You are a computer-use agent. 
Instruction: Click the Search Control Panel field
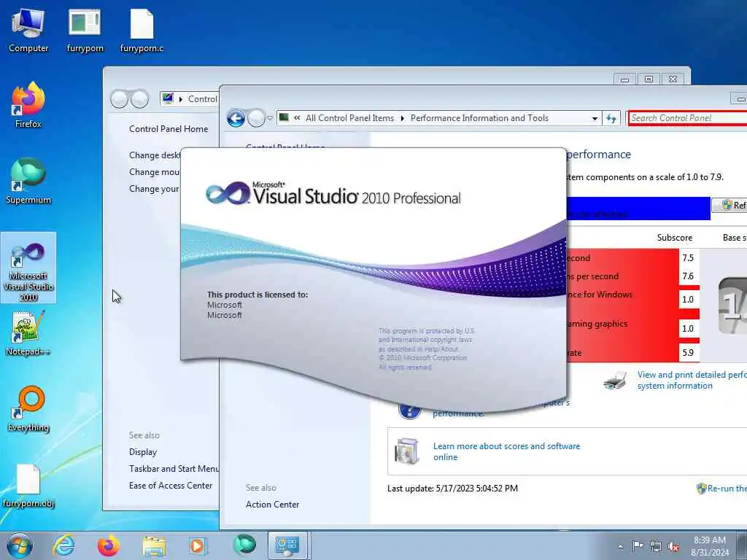point(687,118)
